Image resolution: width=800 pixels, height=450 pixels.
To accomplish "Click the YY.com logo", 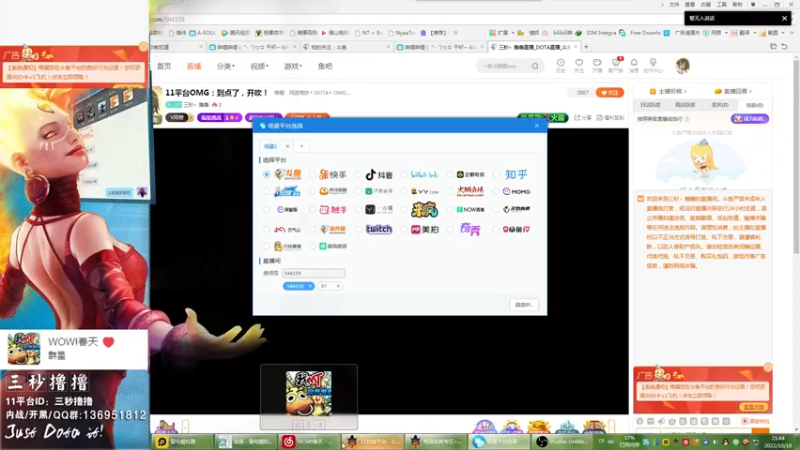I will tap(424, 192).
